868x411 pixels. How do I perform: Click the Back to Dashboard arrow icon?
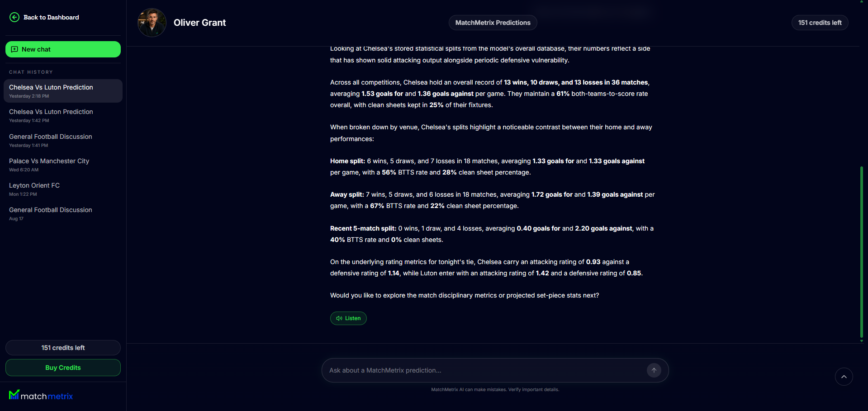pyautogui.click(x=14, y=17)
